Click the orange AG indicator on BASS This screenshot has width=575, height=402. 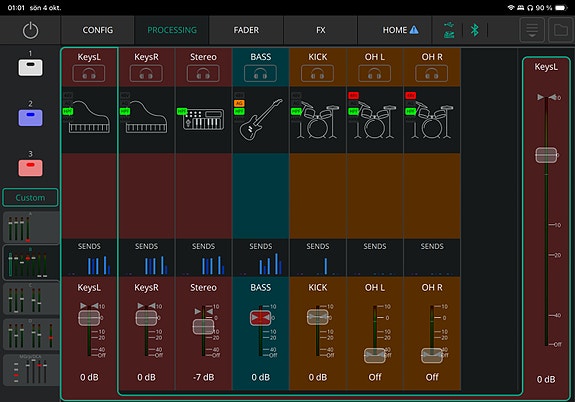point(239,103)
